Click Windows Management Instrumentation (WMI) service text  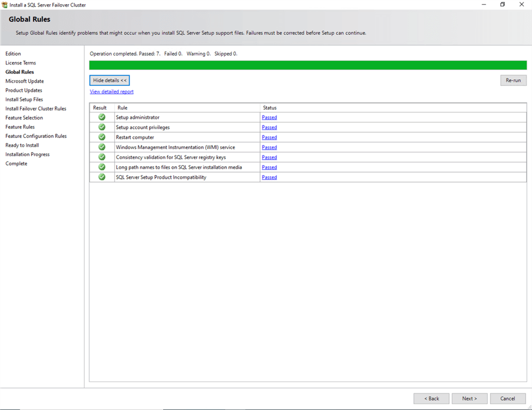coord(176,147)
